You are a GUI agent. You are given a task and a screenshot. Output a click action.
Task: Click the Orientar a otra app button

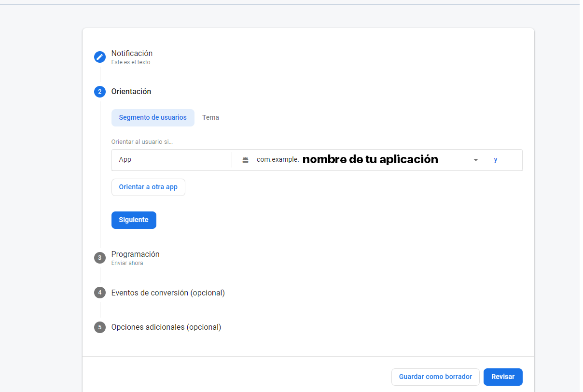click(148, 187)
